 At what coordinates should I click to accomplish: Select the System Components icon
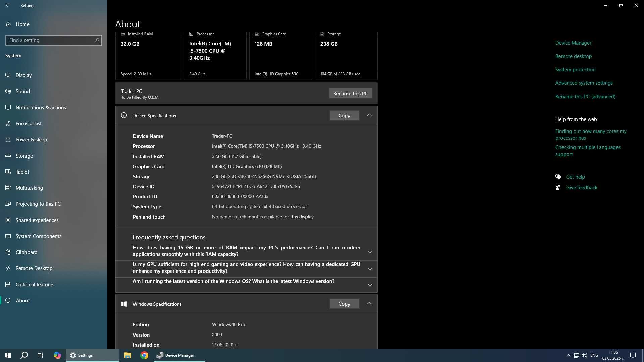8,236
